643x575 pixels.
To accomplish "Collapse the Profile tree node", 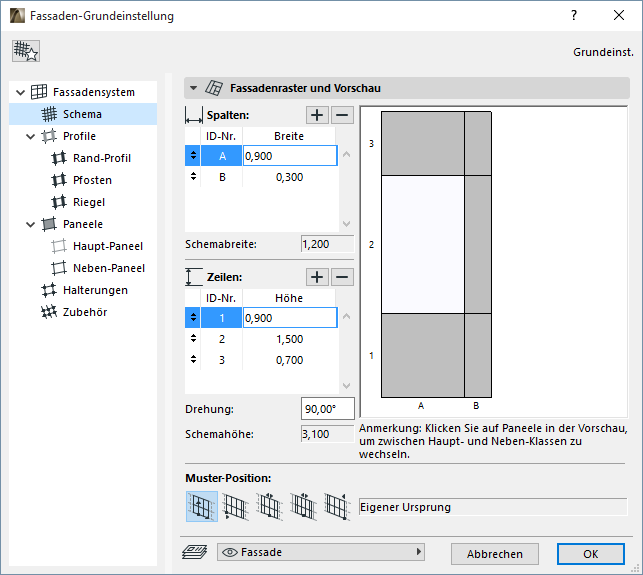I will click(30, 136).
